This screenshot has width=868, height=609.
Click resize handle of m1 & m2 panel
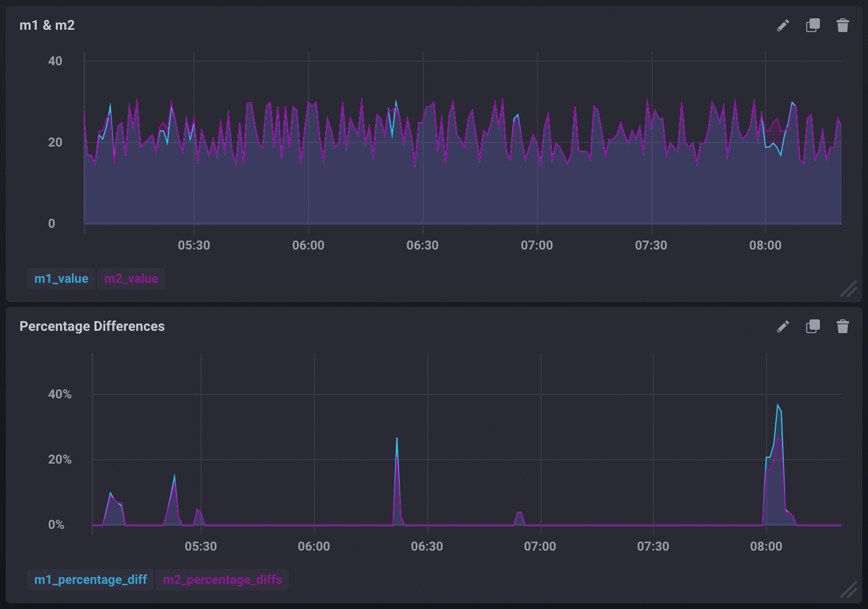[x=849, y=288]
